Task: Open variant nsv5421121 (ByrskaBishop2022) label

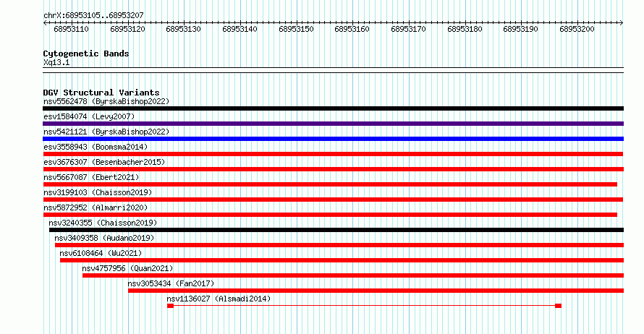Action: tap(106, 132)
